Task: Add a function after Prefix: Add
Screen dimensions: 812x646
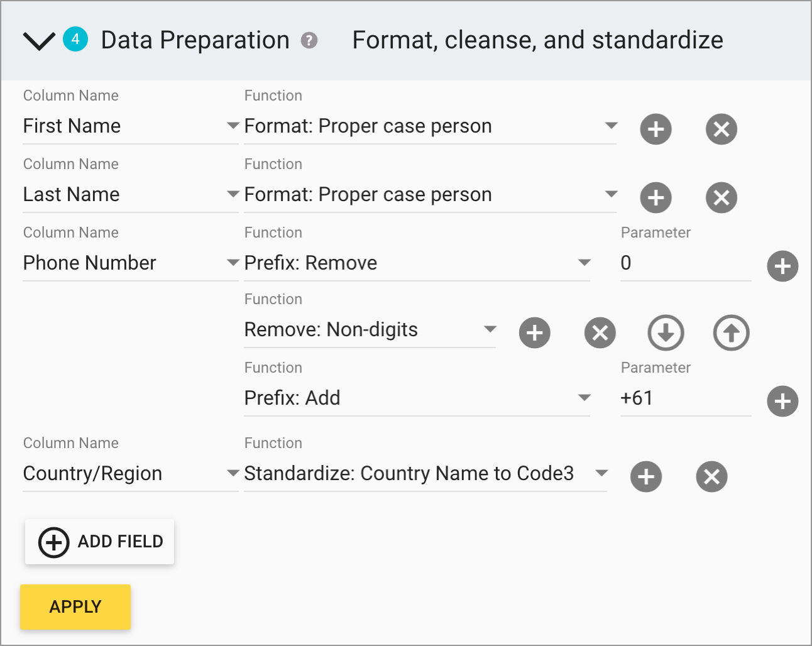Action: (782, 402)
